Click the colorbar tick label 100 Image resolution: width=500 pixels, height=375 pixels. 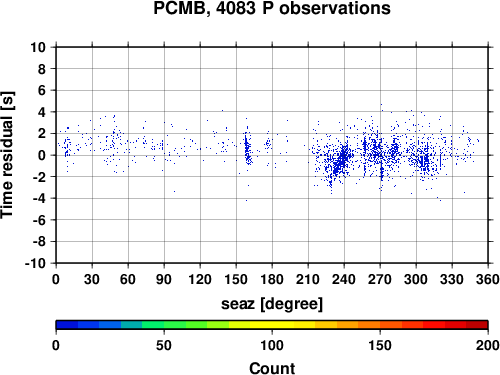pos(272,345)
